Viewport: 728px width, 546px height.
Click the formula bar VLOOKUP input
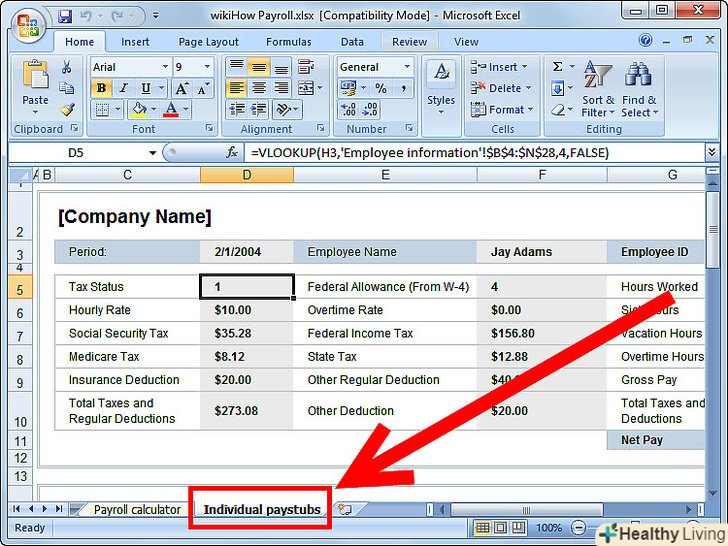(x=476, y=153)
